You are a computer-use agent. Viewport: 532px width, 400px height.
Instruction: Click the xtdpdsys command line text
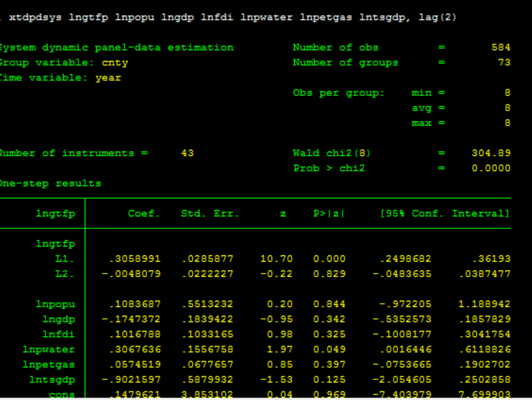pos(233,17)
